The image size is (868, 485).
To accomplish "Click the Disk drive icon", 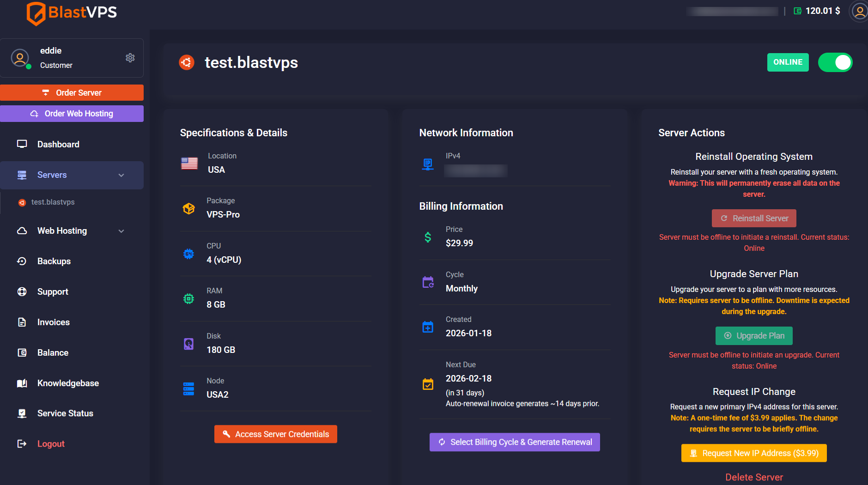I will pos(188,344).
